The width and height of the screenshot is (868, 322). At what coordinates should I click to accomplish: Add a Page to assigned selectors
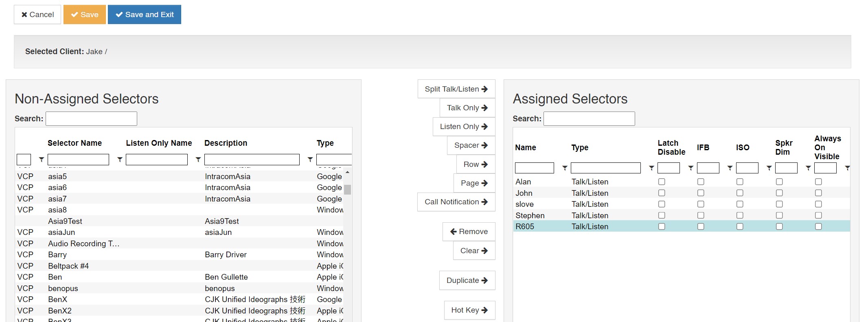(x=474, y=183)
